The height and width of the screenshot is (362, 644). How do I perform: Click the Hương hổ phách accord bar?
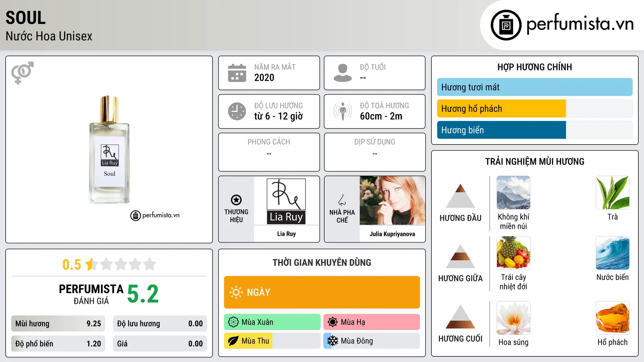(535, 108)
